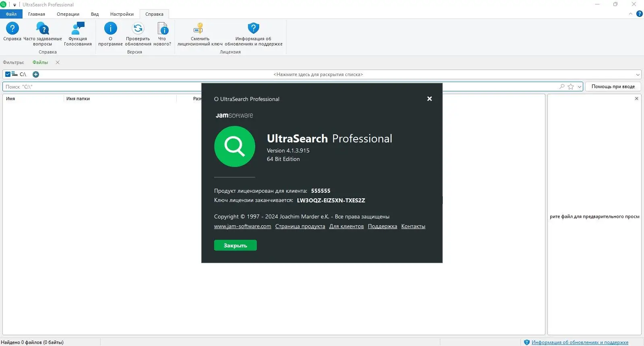Open the search history dropdown arrow
Screen dimensions: 644x346
click(580, 86)
